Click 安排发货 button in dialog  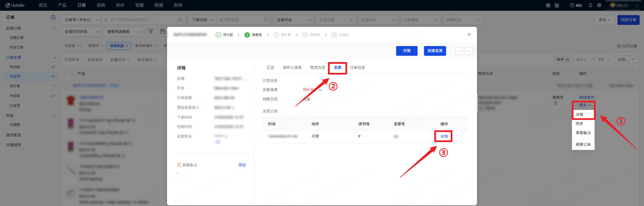point(435,51)
